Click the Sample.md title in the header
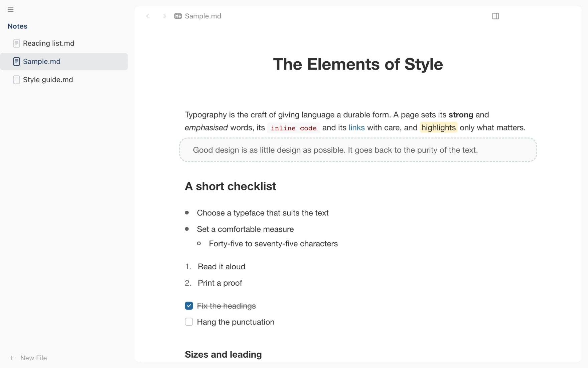The width and height of the screenshot is (588, 368). [203, 16]
